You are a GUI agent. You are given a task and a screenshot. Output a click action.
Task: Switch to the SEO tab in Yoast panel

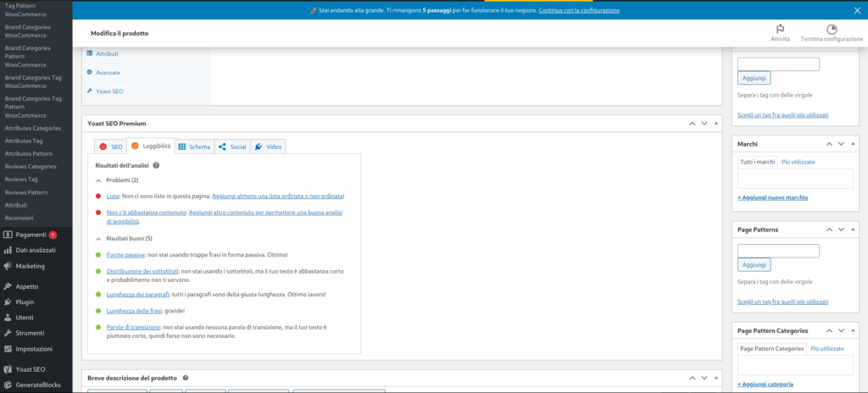110,147
